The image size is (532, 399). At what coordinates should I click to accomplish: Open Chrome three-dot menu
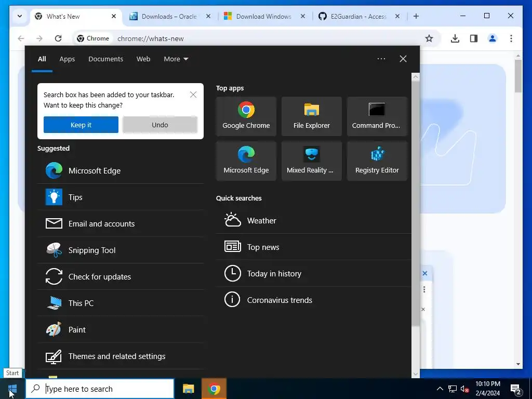[x=511, y=38]
